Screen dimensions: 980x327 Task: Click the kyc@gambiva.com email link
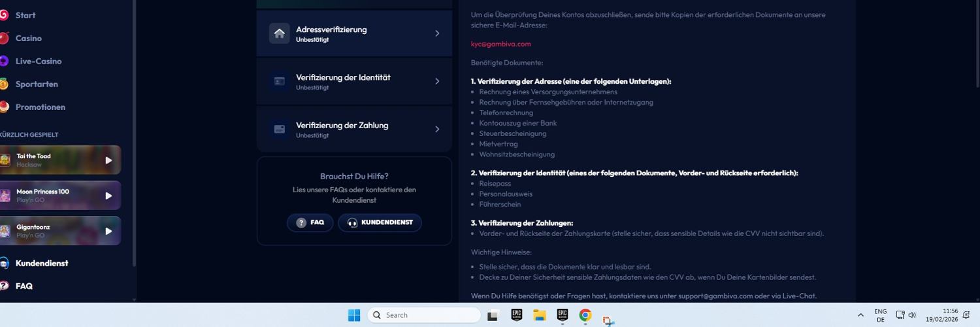pos(500,44)
